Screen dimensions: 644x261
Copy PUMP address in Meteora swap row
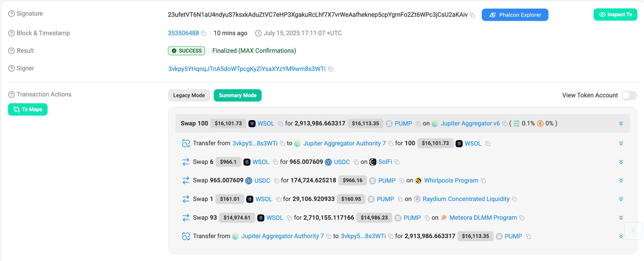pyautogui.click(x=427, y=218)
